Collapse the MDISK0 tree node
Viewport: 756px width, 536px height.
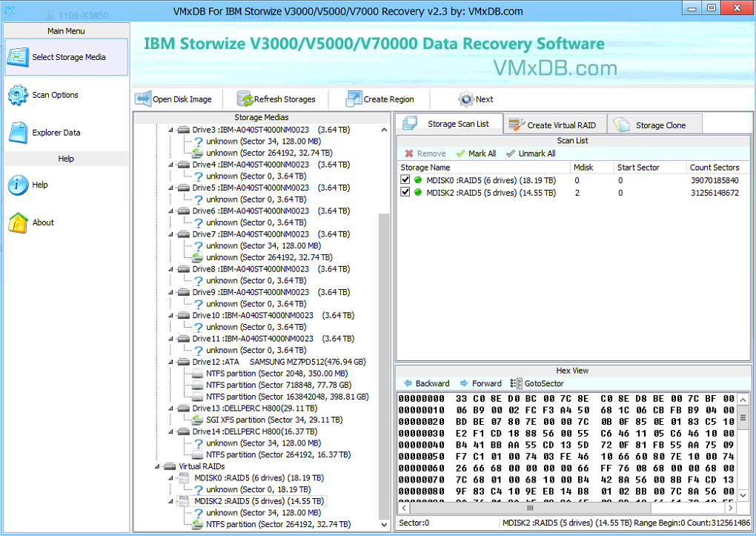[170, 477]
